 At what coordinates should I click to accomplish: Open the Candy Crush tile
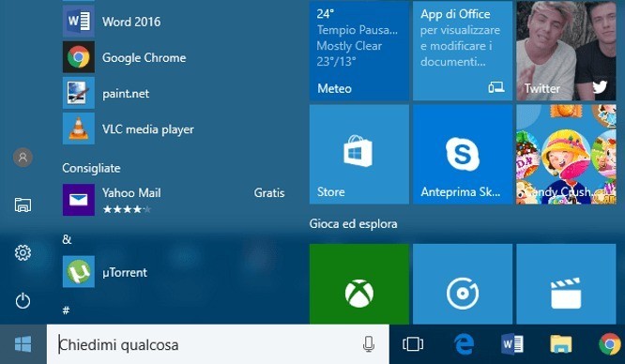pyautogui.click(x=566, y=154)
